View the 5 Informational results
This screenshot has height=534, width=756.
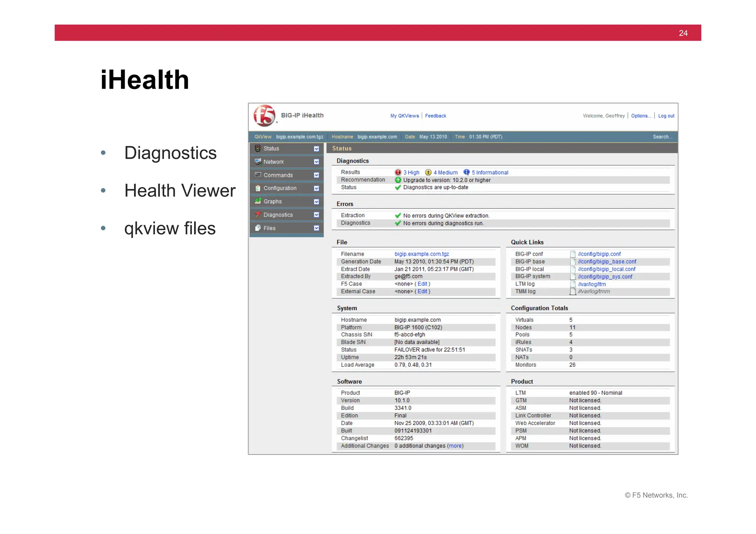490,172
